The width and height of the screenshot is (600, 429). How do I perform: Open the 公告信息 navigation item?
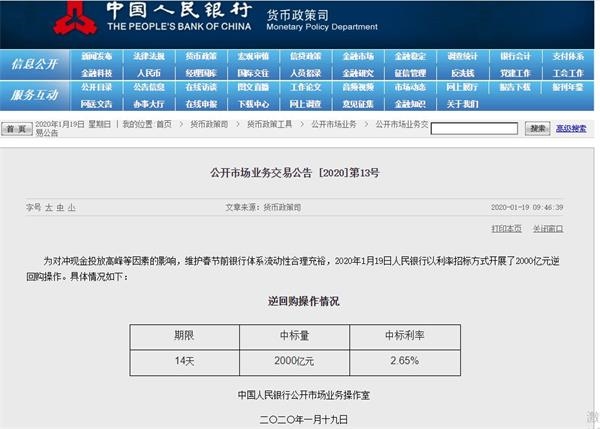coord(149,88)
